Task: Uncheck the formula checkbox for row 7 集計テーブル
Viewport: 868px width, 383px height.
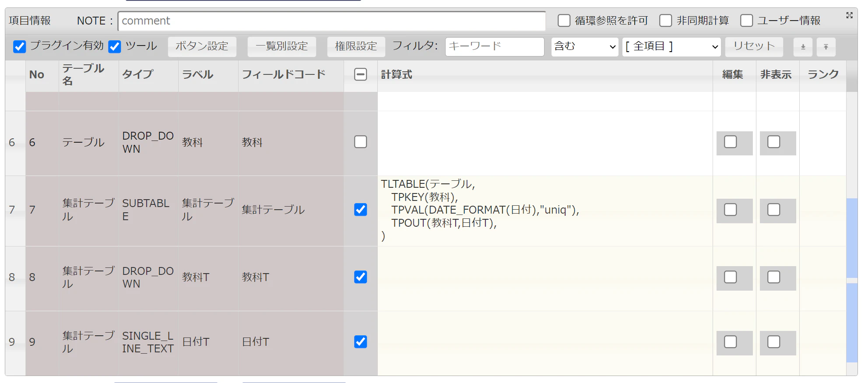Action: pos(361,210)
